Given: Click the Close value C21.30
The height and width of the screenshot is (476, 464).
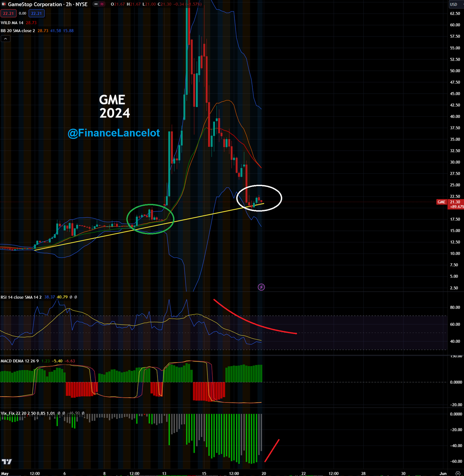Looking at the screenshot, I should [164, 4].
